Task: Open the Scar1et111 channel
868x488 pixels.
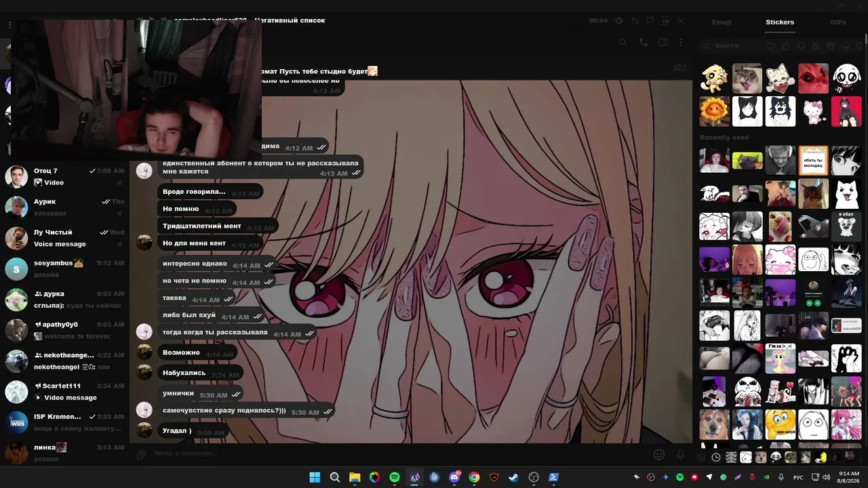Action: click(64, 392)
